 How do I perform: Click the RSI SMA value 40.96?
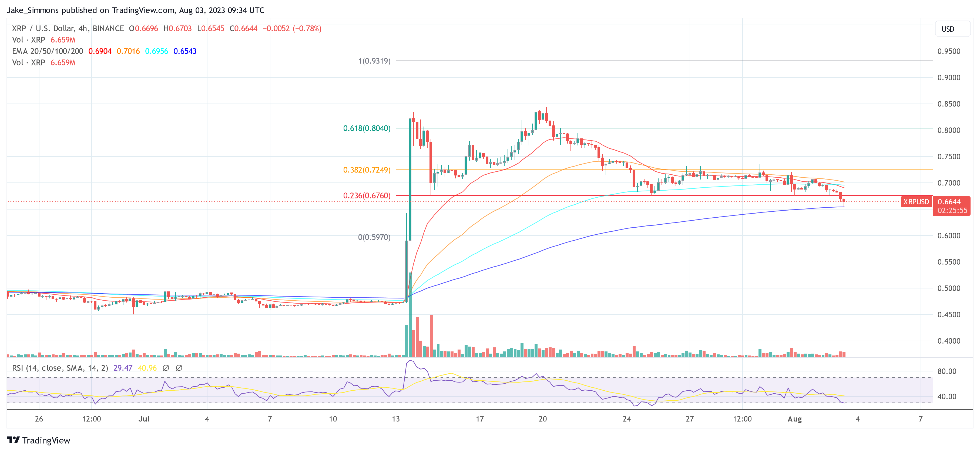pos(147,368)
